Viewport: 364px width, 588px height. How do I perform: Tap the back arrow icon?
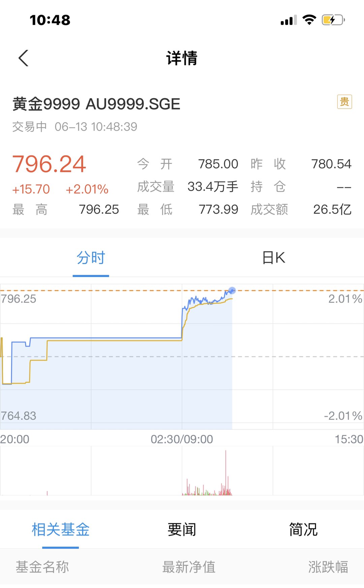[x=24, y=58]
